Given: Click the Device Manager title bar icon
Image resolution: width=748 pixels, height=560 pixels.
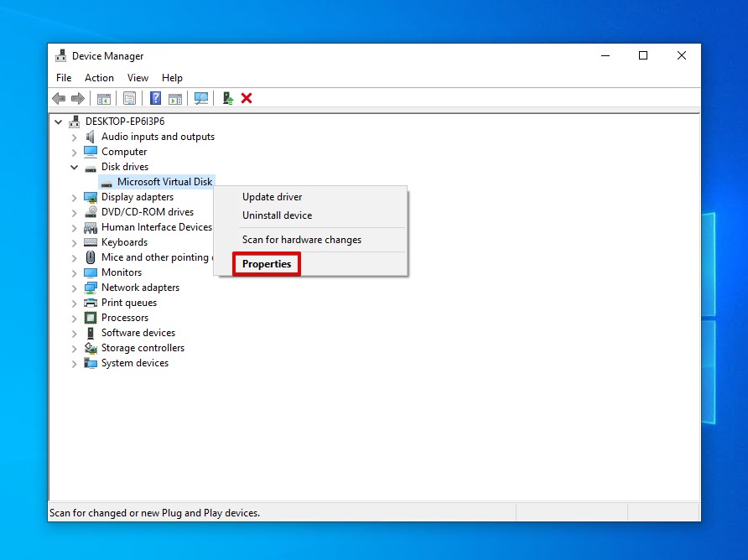Looking at the screenshot, I should click(x=60, y=56).
